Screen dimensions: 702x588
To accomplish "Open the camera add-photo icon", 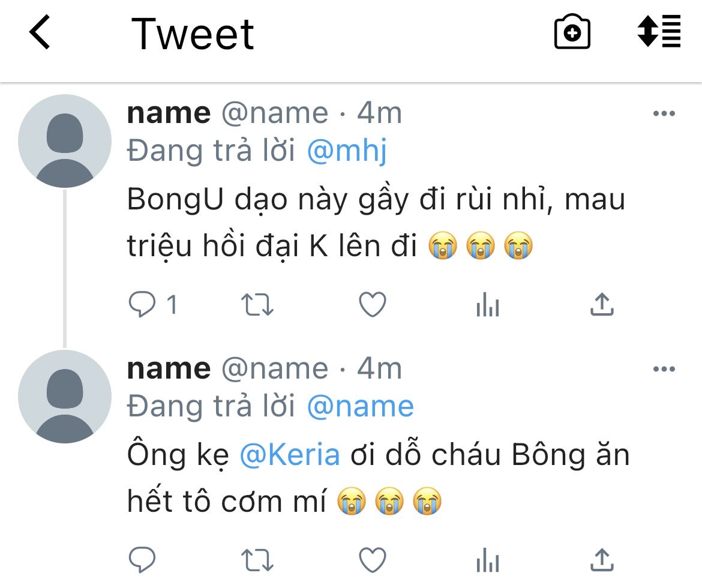I will [572, 33].
